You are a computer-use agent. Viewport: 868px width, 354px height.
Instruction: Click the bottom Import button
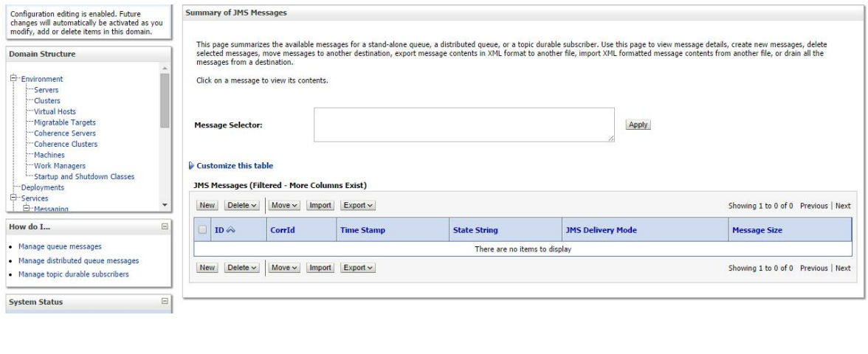click(320, 268)
